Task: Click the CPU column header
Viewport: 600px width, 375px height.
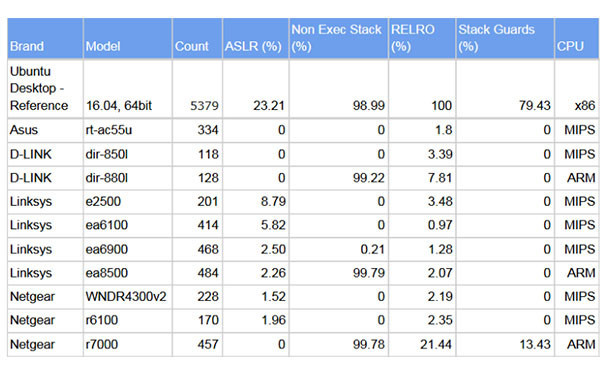Action: (577, 38)
